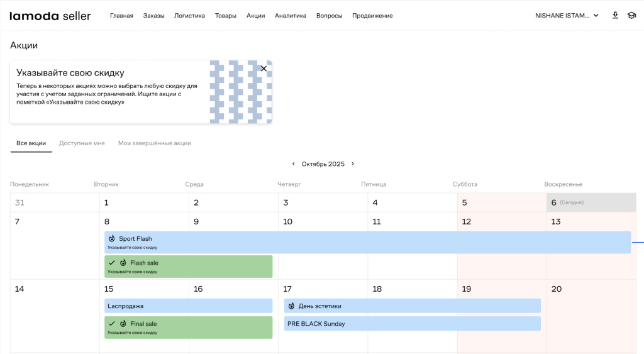Open the graduation cap training icon
Viewport: 644px width, 354px height.
[631, 15]
